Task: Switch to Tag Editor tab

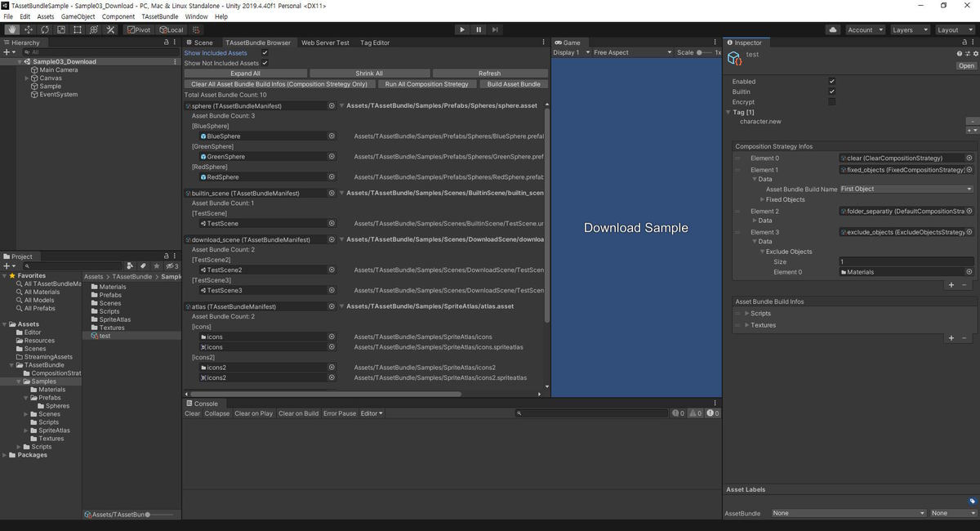Action: point(375,42)
